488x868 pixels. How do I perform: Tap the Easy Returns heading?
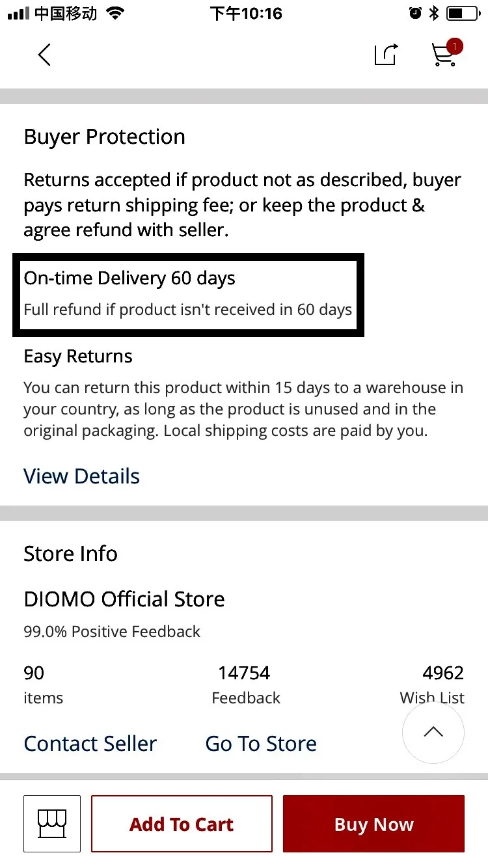click(78, 357)
